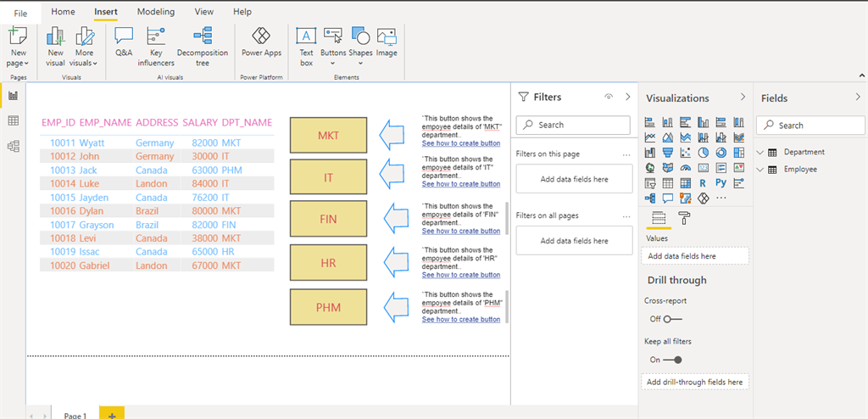Add a new page with the plus tab
868x419 pixels.
coord(112,413)
